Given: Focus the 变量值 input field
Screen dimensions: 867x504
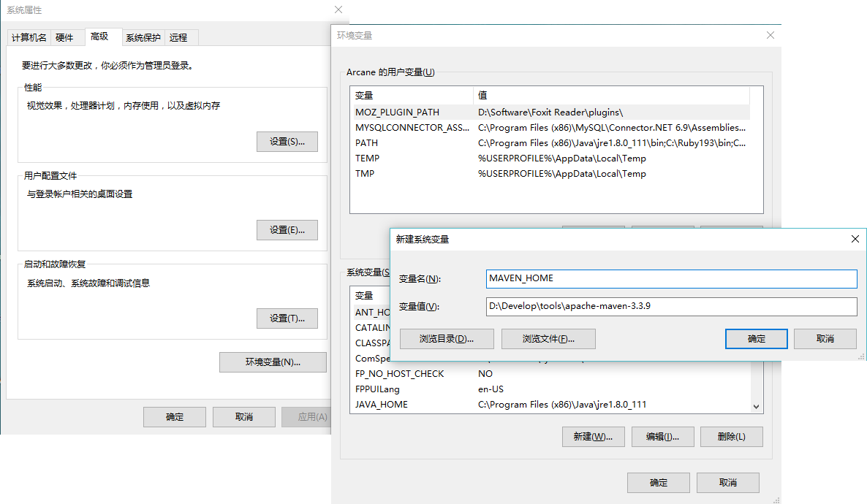Looking at the screenshot, I should (671, 306).
